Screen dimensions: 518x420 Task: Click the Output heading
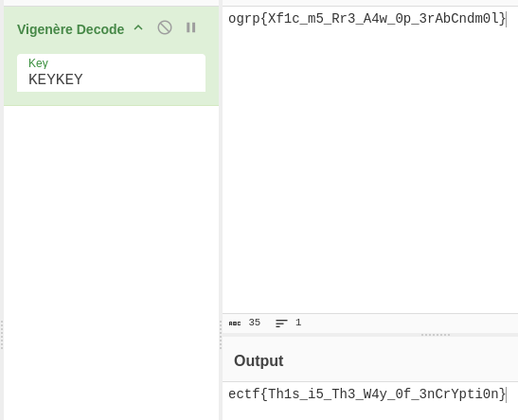tap(259, 360)
